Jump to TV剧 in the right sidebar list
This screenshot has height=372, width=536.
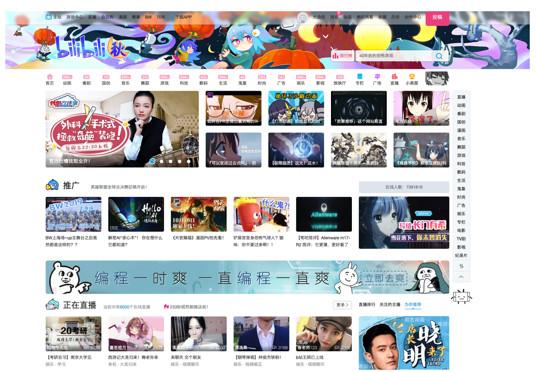(461, 239)
